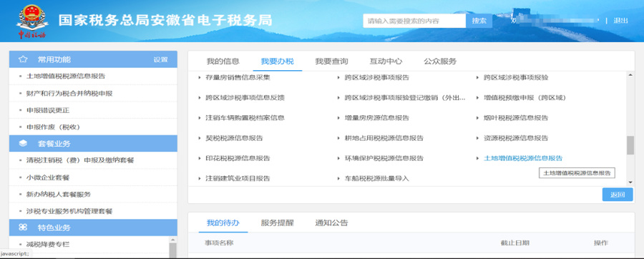The height and width of the screenshot is (259, 644).
Task: Click the 常用功能 section header
Action: pos(93,59)
